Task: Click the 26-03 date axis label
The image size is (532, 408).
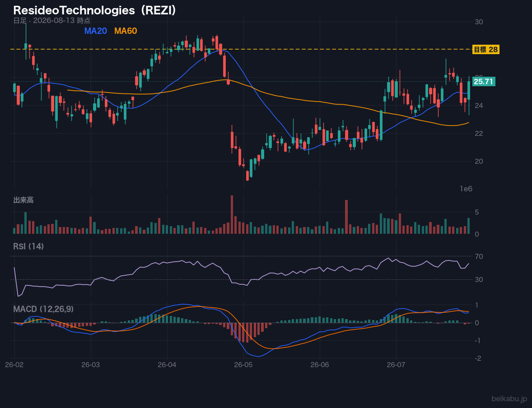Action: [x=91, y=365]
